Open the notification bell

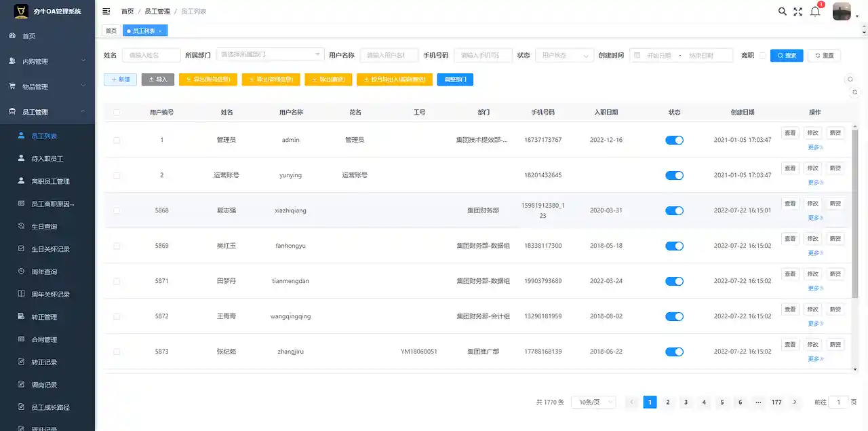(x=815, y=12)
